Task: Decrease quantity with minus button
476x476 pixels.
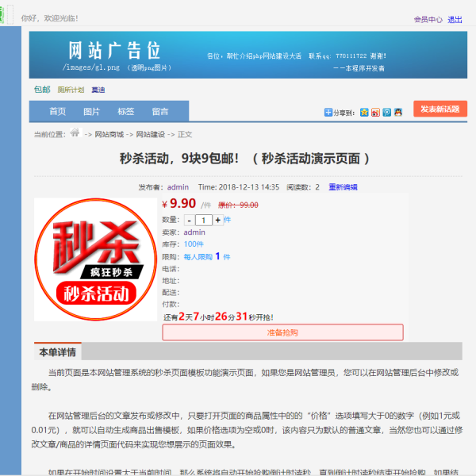Action: (190, 220)
